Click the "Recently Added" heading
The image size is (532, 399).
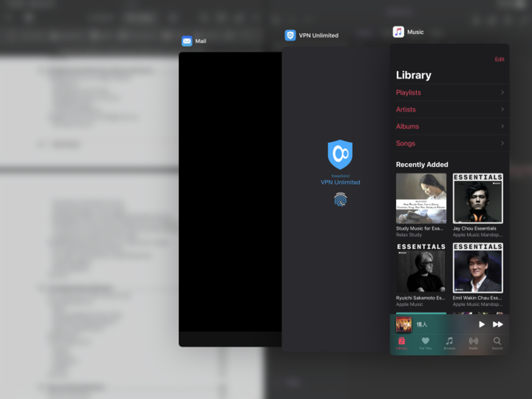[422, 165]
